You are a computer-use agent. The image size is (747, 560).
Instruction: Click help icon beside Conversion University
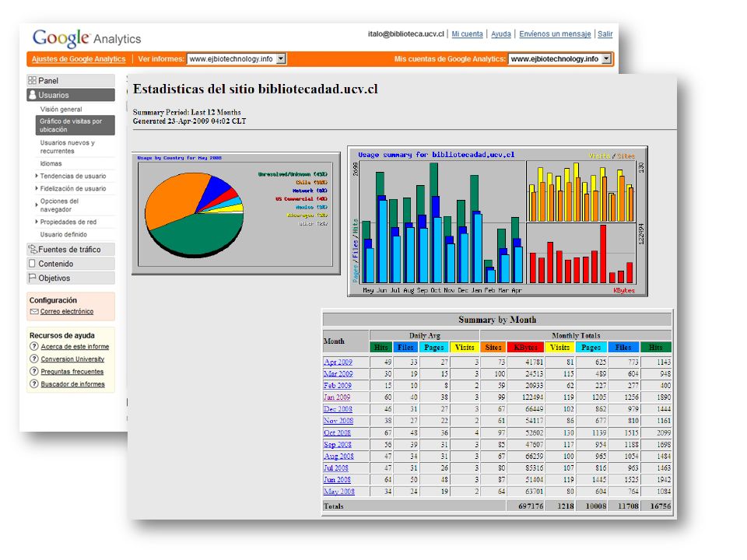[33, 359]
